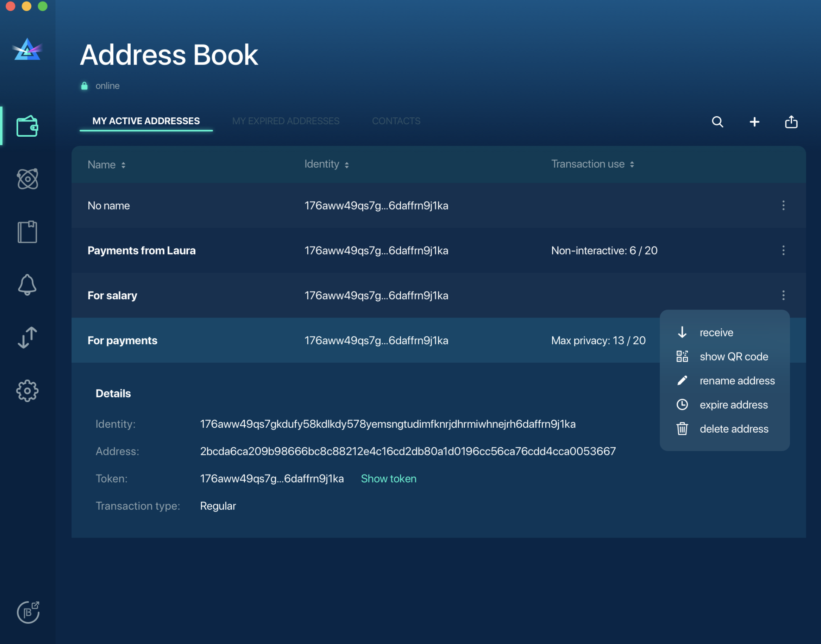Open the Wallet section in the sidebar
The height and width of the screenshot is (644, 821).
click(x=28, y=126)
